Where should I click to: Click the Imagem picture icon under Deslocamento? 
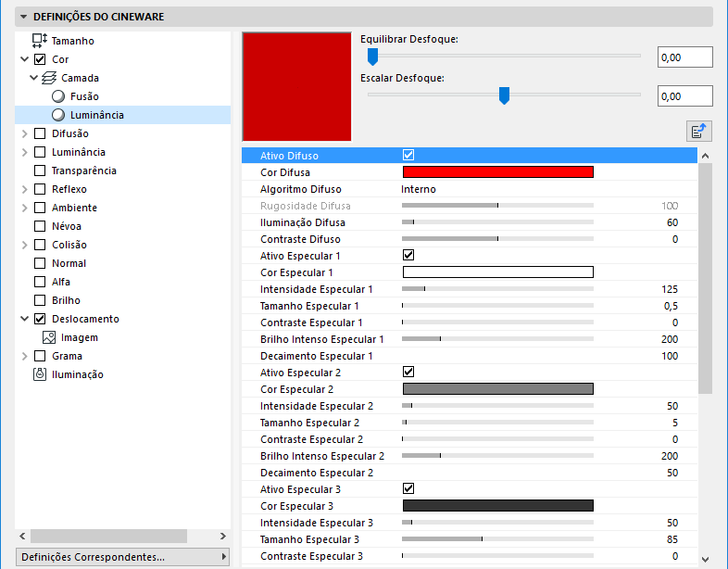pos(49,337)
